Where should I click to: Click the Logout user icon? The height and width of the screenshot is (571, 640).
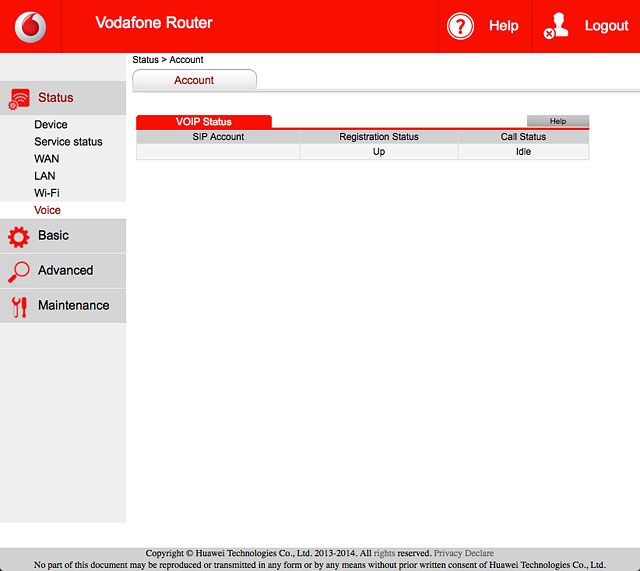point(556,26)
